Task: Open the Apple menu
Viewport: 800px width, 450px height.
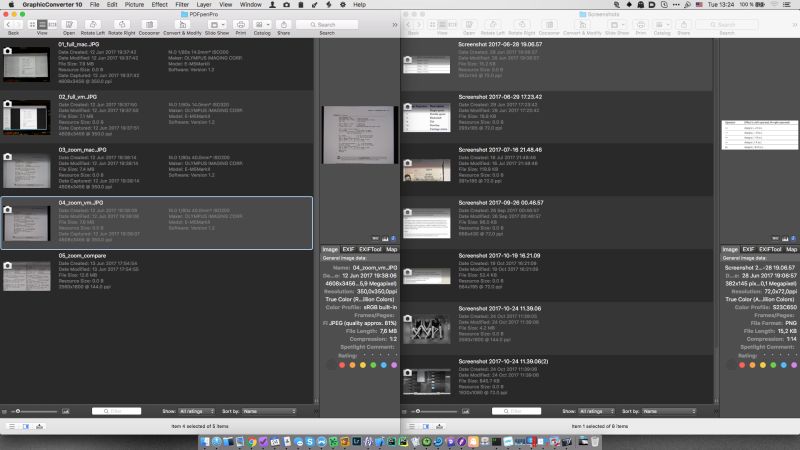Action: pyautogui.click(x=11, y=5)
